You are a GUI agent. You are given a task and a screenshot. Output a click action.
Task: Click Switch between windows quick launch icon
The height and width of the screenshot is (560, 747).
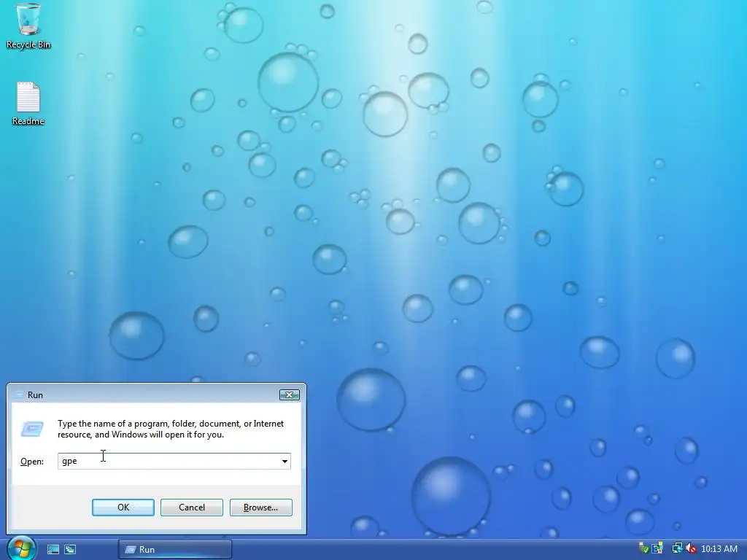(70, 550)
